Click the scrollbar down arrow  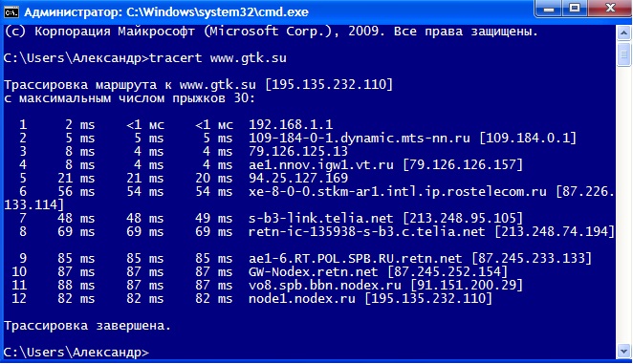click(x=623, y=351)
